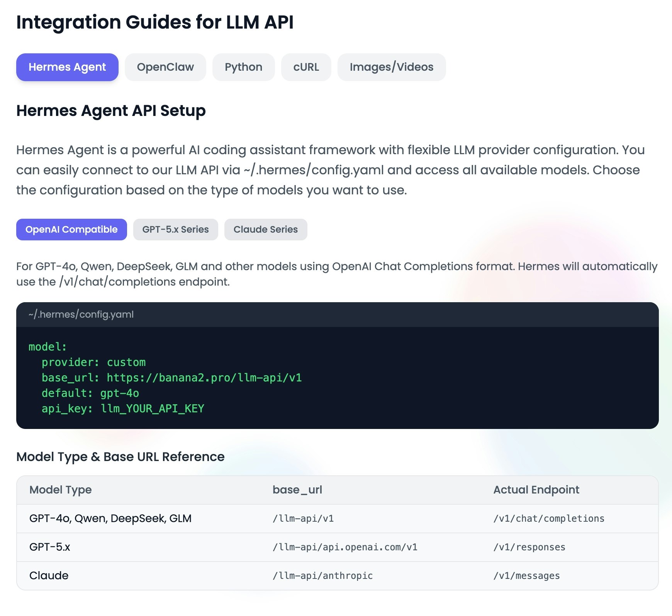Image resolution: width=672 pixels, height=616 pixels.
Task: Click the "Hermes Agent API Setup" heading
Action: coord(111,111)
